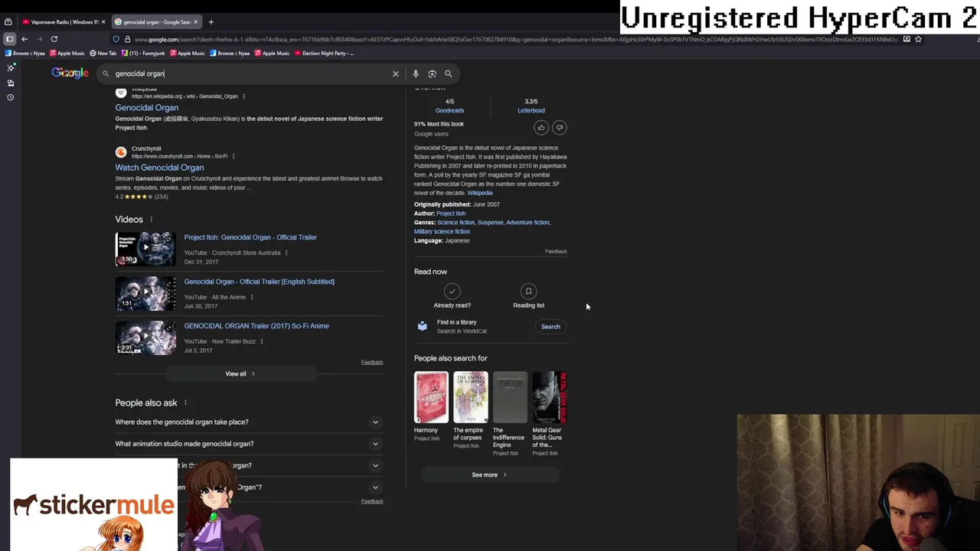This screenshot has height=551, width=980.
Task: Toggle the browser sidebar button
Action: (x=9, y=39)
